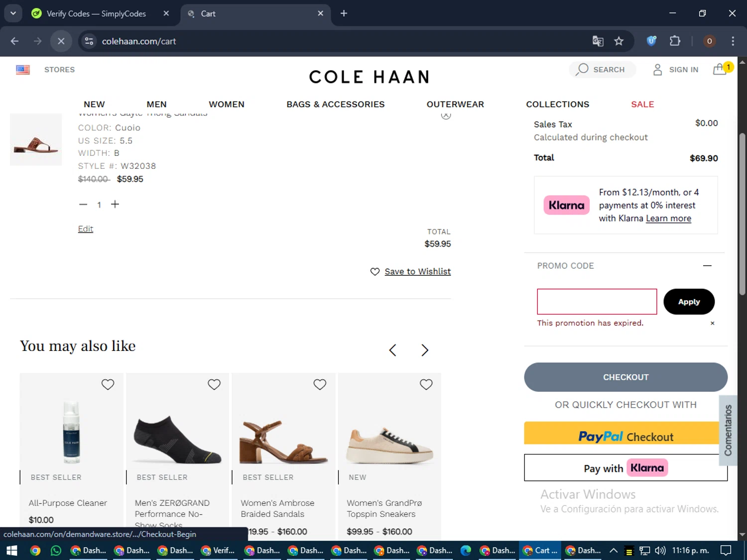
Task: Click the address bar URL
Action: (139, 41)
